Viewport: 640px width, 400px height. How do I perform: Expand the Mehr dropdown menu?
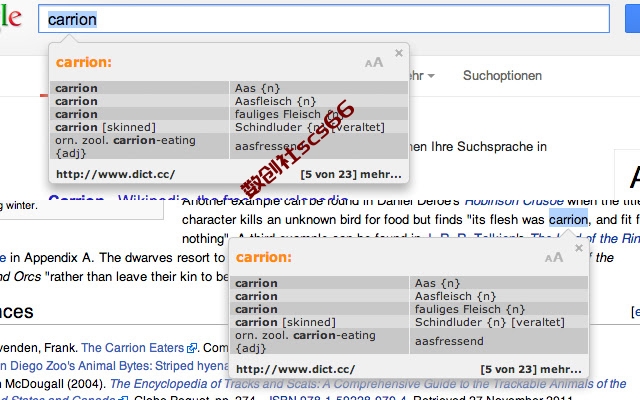[x=422, y=76]
